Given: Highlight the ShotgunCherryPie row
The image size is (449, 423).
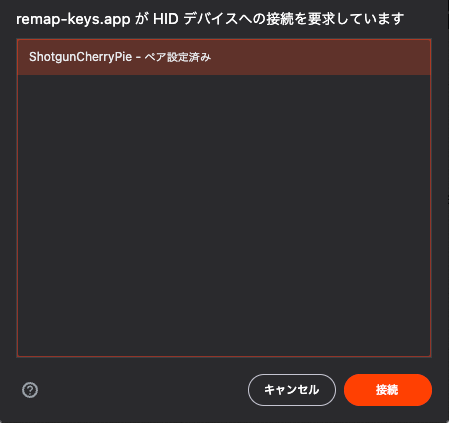Looking at the screenshot, I should point(224,57).
